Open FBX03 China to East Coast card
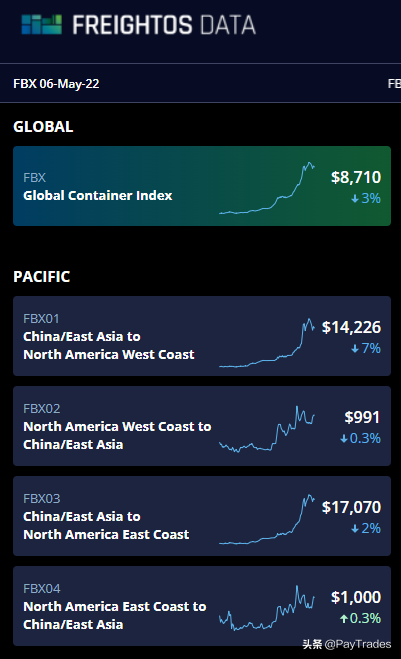The width and height of the screenshot is (401, 659). click(x=202, y=516)
